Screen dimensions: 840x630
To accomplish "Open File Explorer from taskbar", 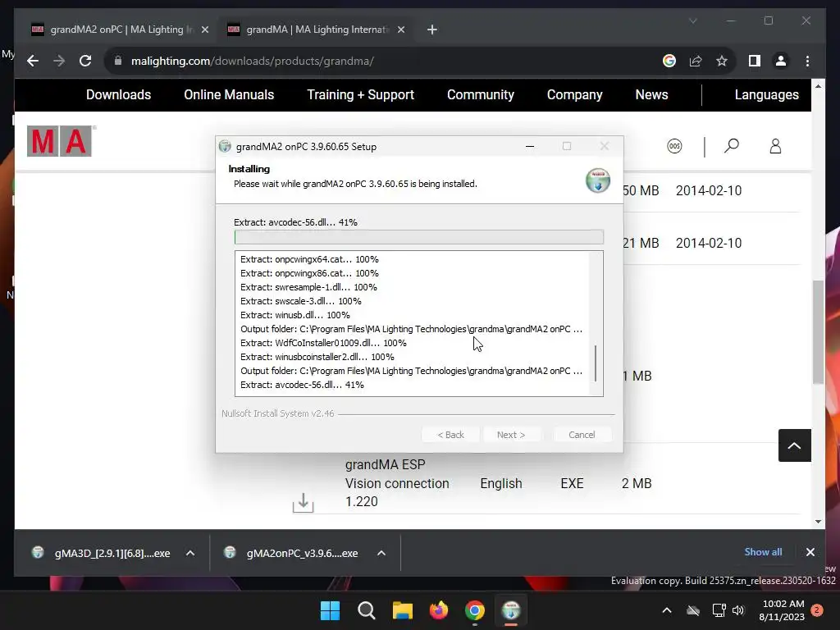I will pyautogui.click(x=402, y=610).
